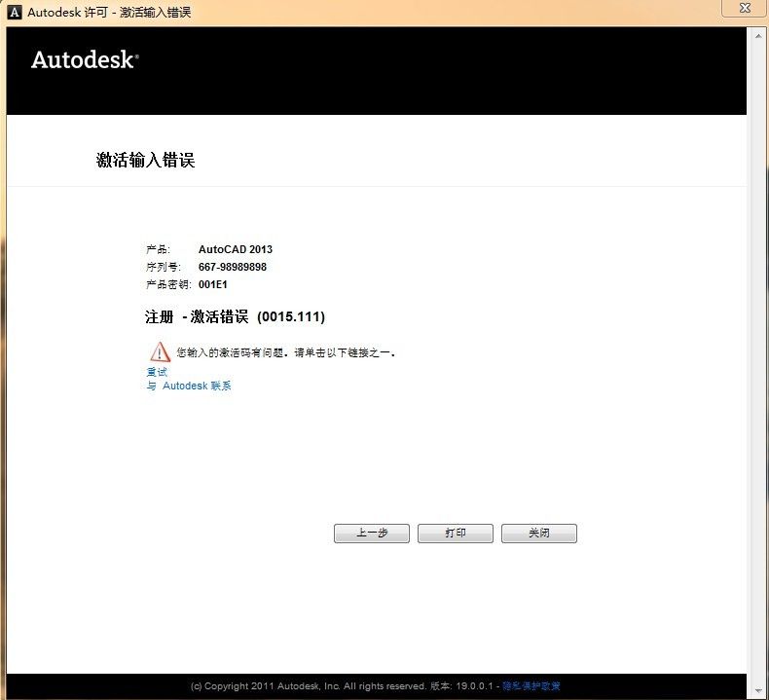The image size is (769, 700).
Task: Click the heading 激活输入错误
Action: [146, 161]
